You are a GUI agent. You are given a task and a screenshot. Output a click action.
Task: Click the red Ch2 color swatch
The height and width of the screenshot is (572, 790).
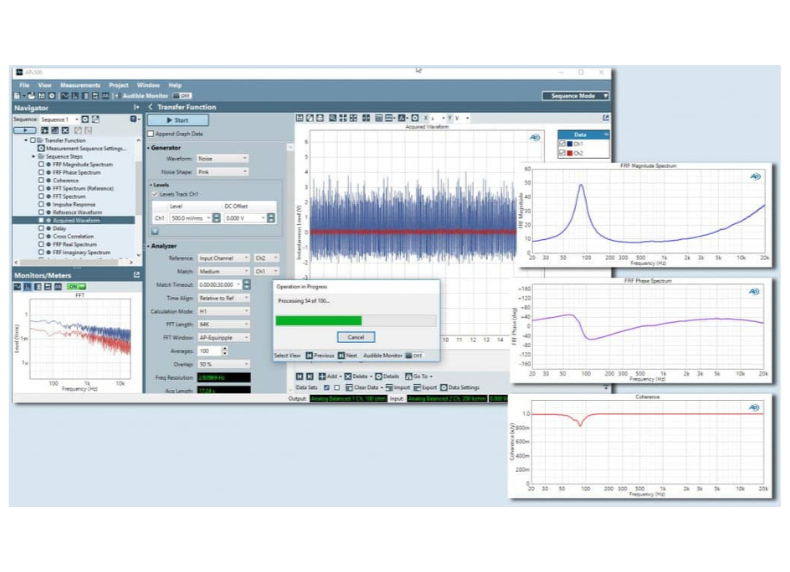point(570,153)
